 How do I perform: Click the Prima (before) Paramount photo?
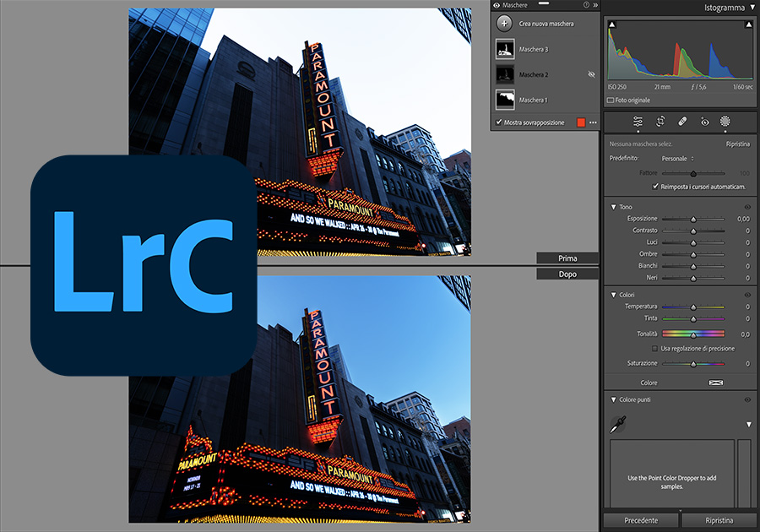(300, 132)
